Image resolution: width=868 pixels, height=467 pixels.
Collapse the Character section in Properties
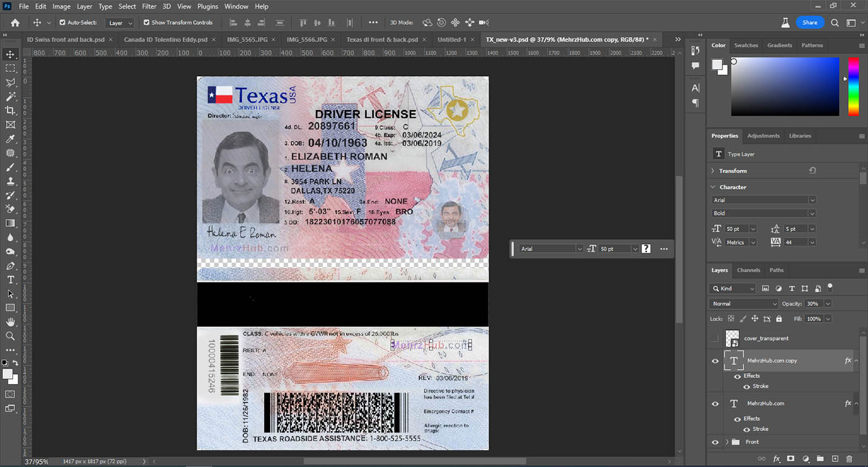point(712,187)
